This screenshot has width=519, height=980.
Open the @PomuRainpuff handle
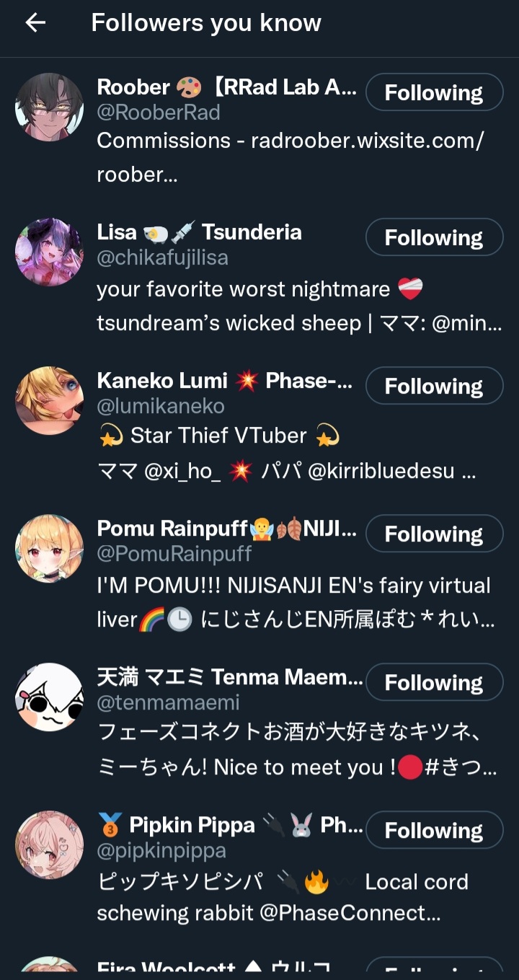[174, 554]
